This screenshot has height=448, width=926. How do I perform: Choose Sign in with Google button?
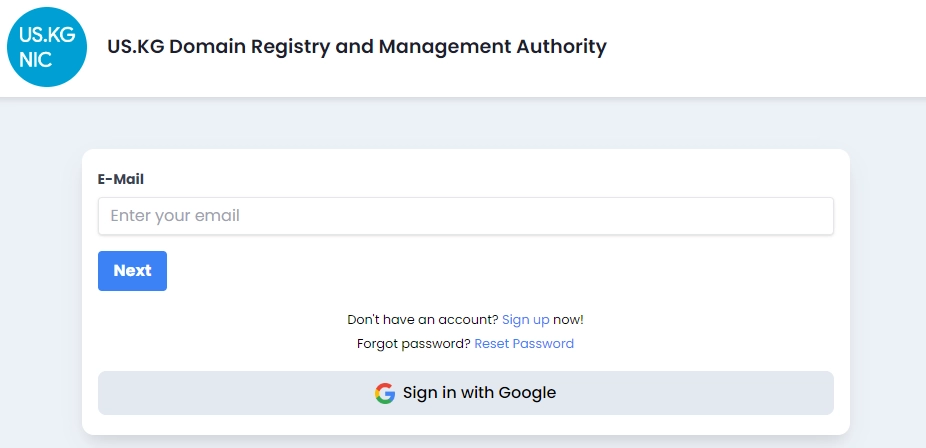coord(465,393)
